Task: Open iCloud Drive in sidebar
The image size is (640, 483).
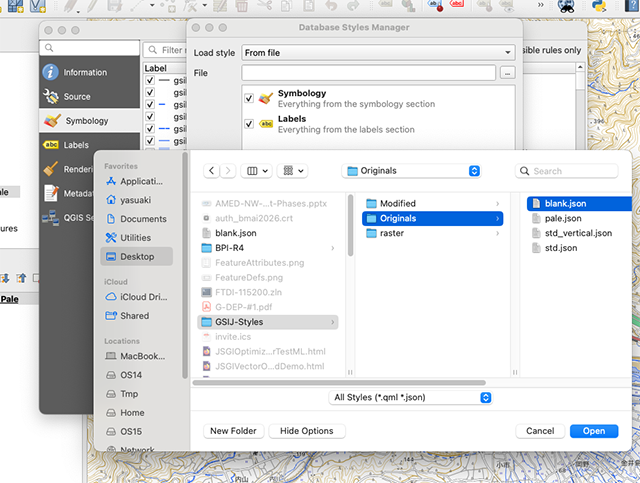Action: [x=136, y=297]
